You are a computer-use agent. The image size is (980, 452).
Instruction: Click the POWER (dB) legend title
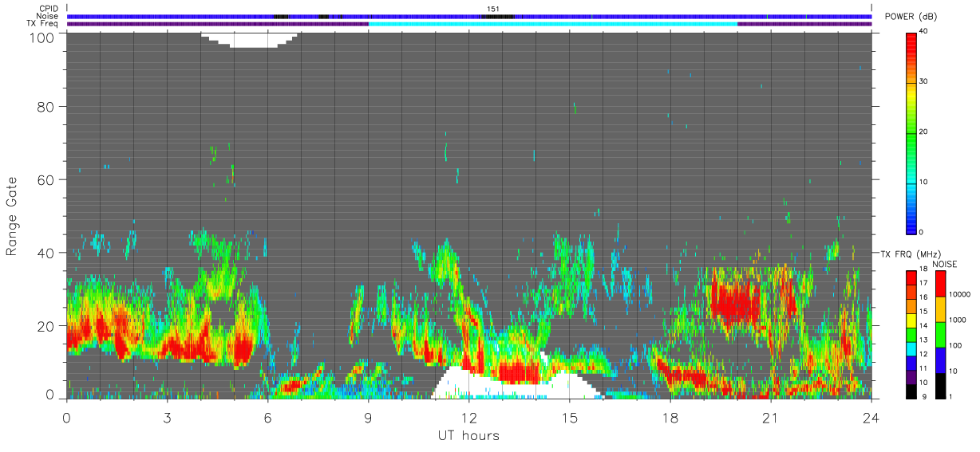coord(912,17)
